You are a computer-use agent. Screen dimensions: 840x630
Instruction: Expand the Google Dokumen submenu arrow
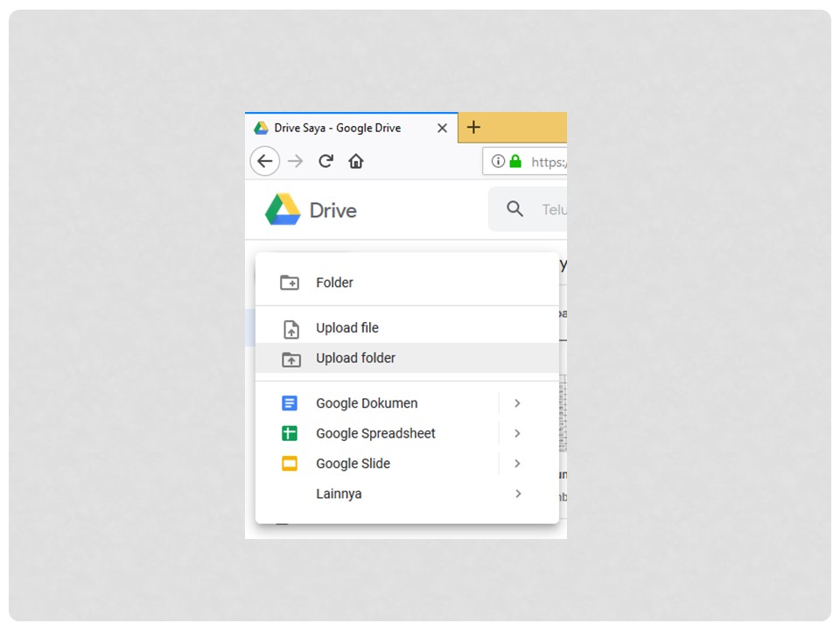tap(517, 402)
